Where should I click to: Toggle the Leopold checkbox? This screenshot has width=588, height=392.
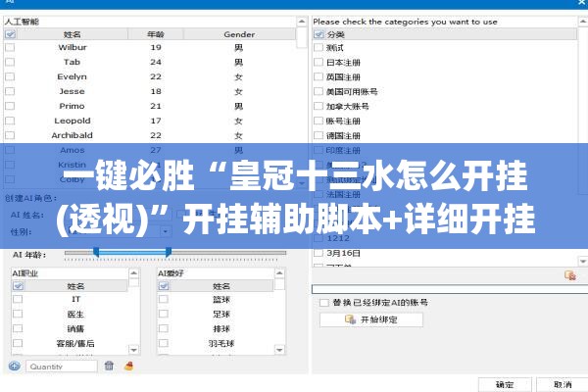click(10, 121)
